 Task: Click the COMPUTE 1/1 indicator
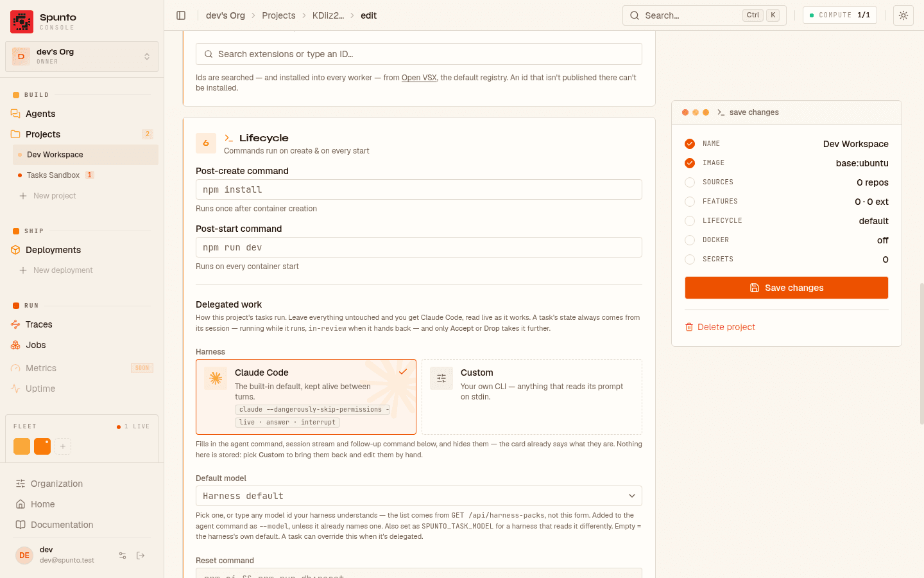click(840, 15)
